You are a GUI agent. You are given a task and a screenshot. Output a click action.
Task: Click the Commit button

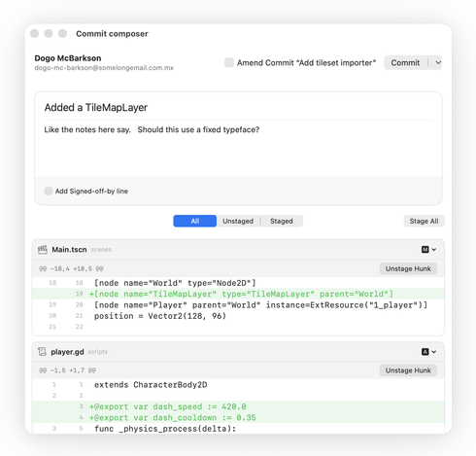click(x=405, y=62)
